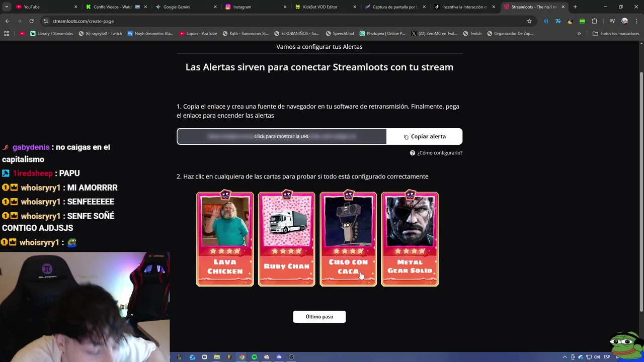Click the ESP language indicator in tray

click(607, 357)
